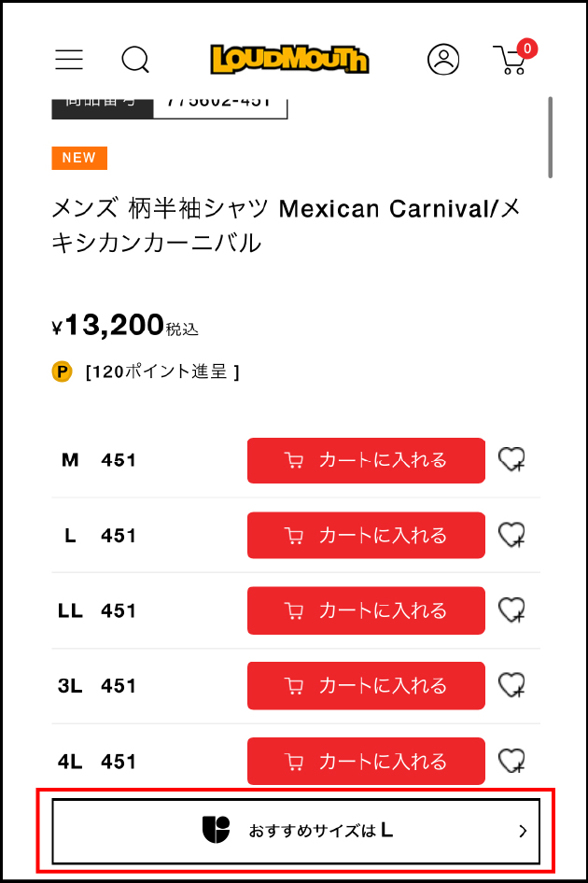Favorite size M with the heart icon
588x883 pixels.
click(x=511, y=460)
